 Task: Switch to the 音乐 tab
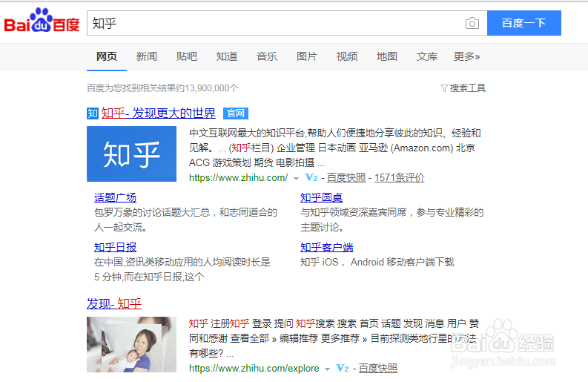click(x=267, y=56)
